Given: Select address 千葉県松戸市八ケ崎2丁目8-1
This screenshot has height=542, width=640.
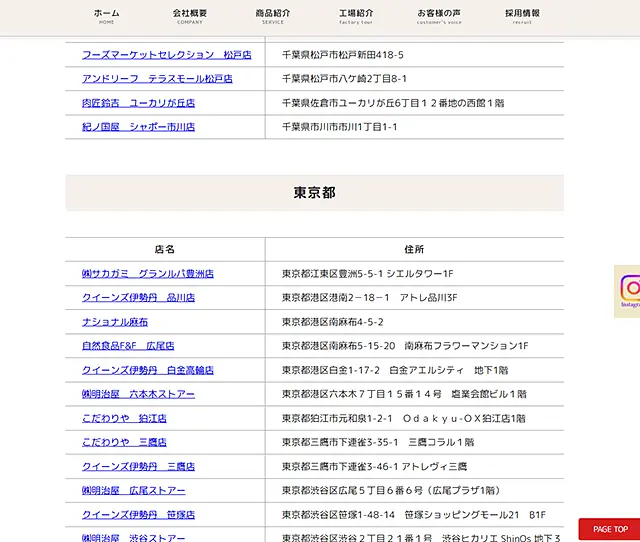Looking at the screenshot, I should tap(344, 79).
